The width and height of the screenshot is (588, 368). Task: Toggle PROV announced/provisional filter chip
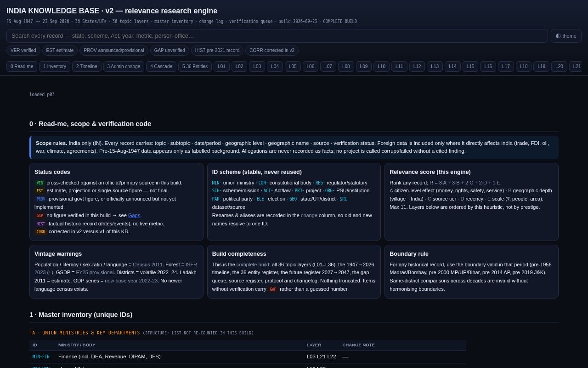(114, 51)
